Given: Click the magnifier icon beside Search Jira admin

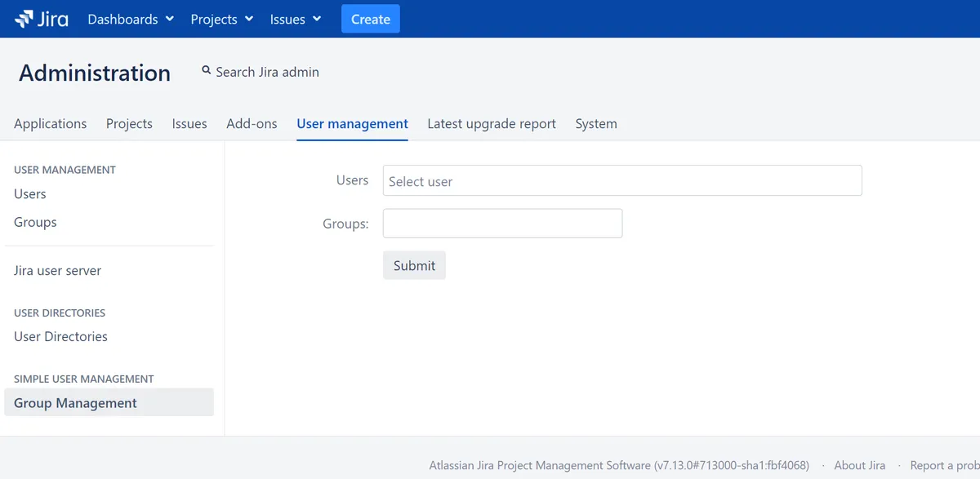Looking at the screenshot, I should pyautogui.click(x=207, y=71).
